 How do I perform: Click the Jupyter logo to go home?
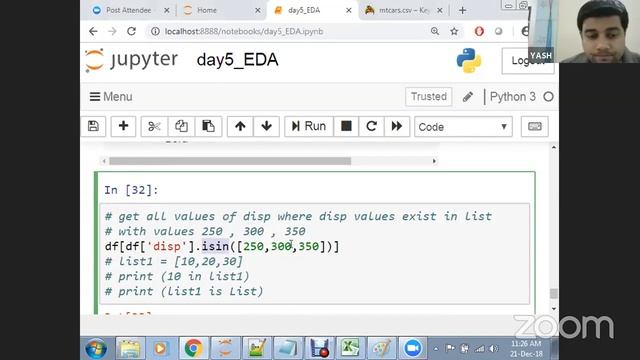tap(131, 60)
